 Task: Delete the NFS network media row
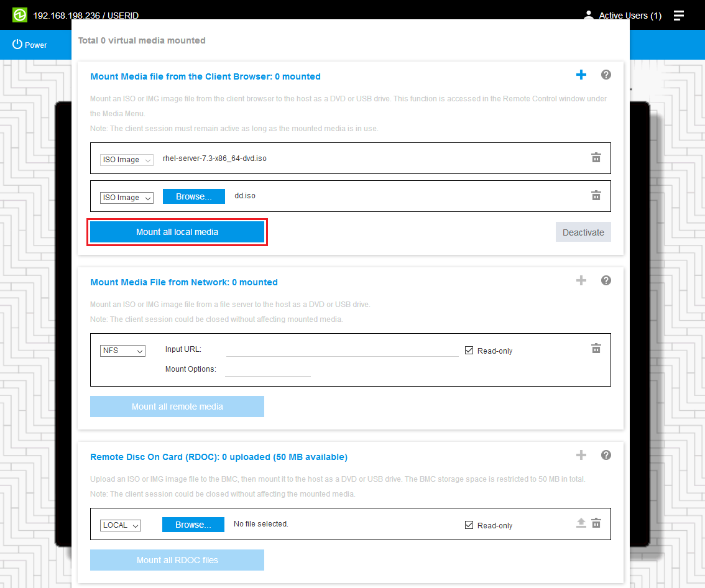[x=596, y=349]
